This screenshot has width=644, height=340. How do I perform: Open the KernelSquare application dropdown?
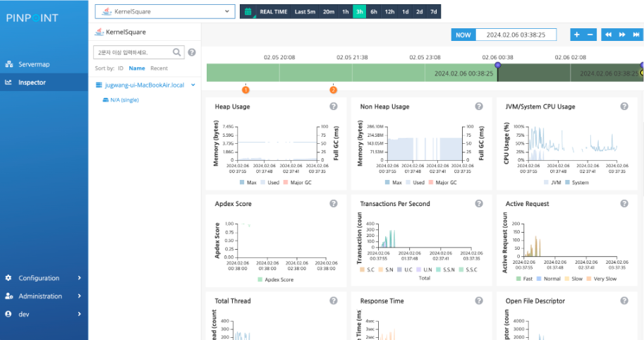(x=165, y=11)
